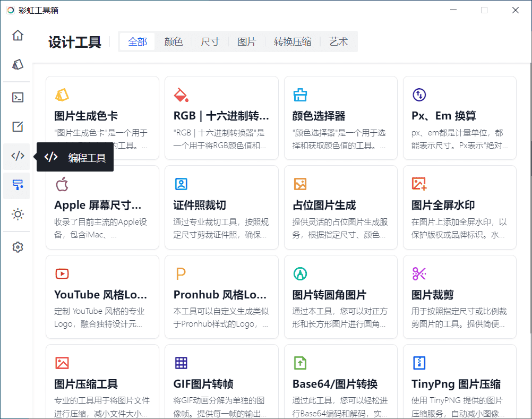
Task: Launch the 证件照裁切 tool
Action: [x=221, y=207]
